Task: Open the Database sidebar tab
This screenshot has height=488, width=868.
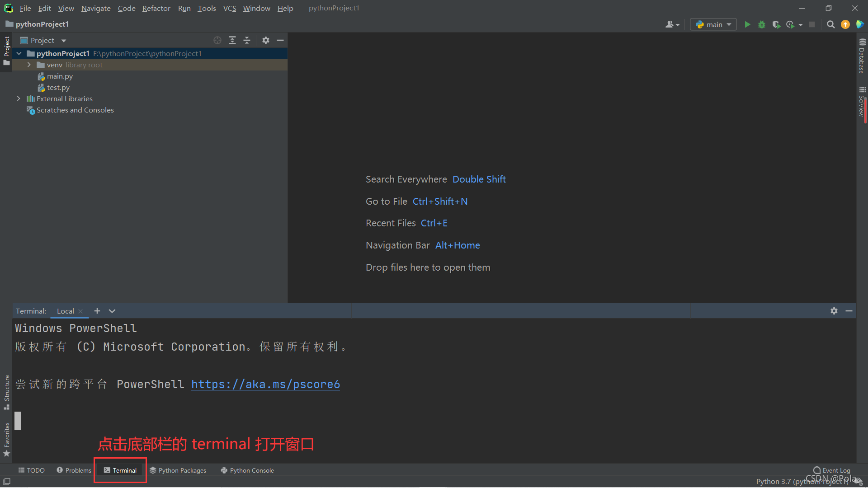Action: point(862,56)
